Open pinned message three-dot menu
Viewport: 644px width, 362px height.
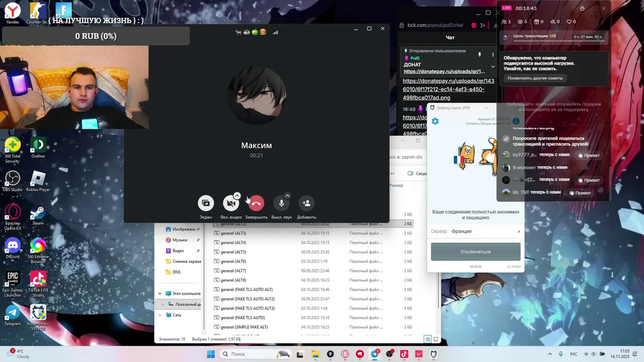494,54
